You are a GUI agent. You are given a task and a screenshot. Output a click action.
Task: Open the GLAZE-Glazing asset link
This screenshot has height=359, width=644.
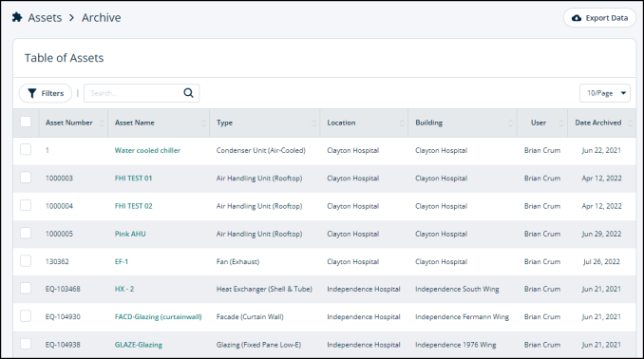pyautogui.click(x=139, y=345)
